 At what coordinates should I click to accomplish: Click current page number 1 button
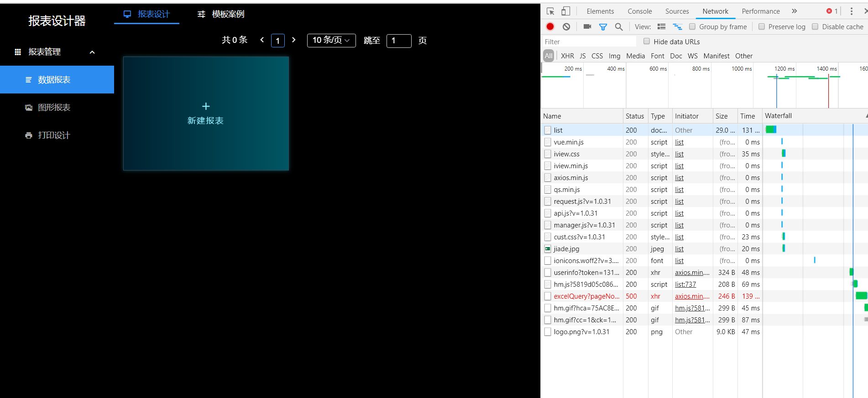click(x=278, y=41)
